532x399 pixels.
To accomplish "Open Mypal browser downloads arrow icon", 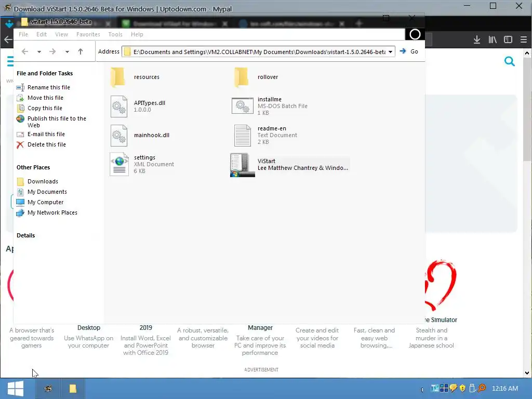I will [477, 39].
